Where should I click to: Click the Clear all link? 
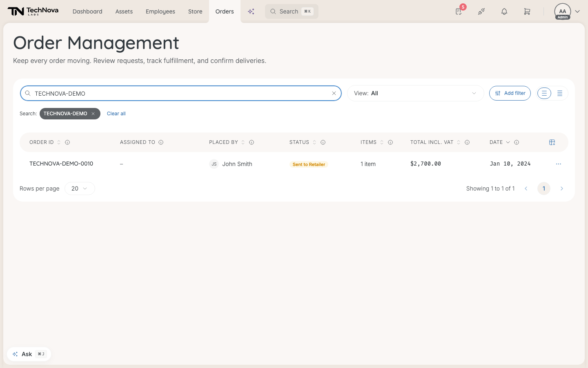(116, 114)
